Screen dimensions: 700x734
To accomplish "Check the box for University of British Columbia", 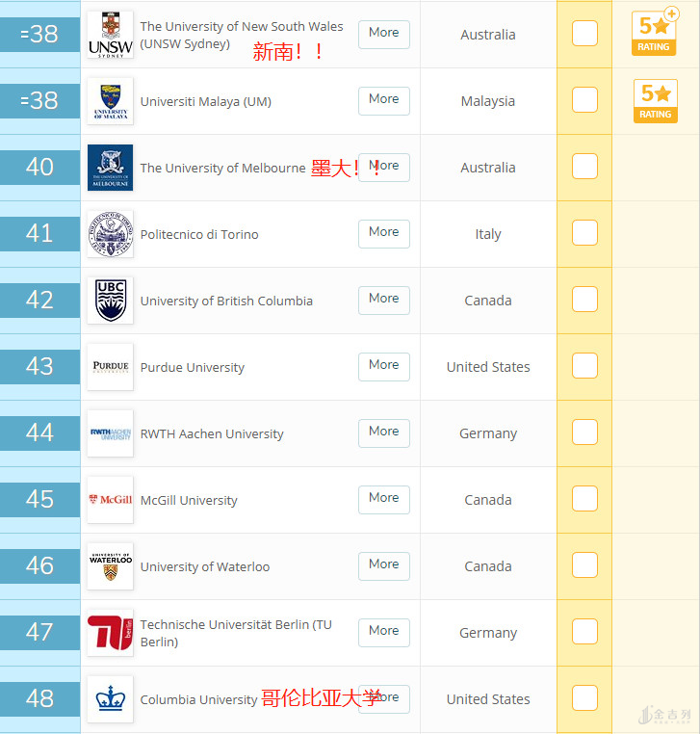I will point(584,300).
